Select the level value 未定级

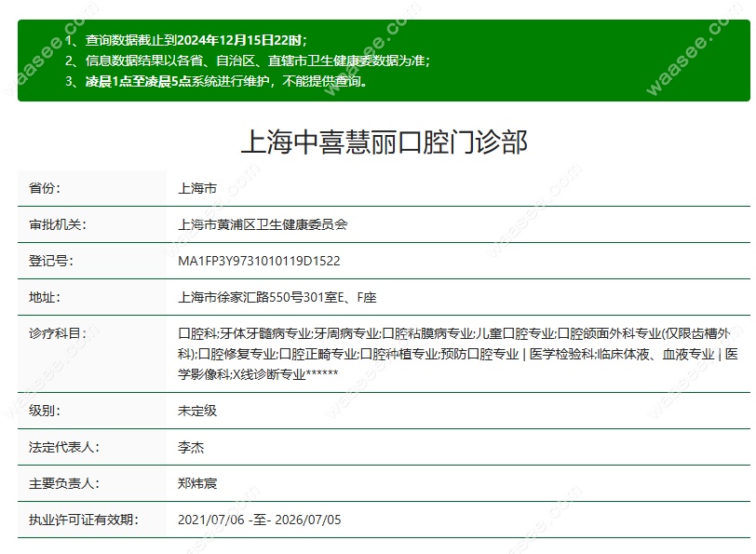click(197, 411)
